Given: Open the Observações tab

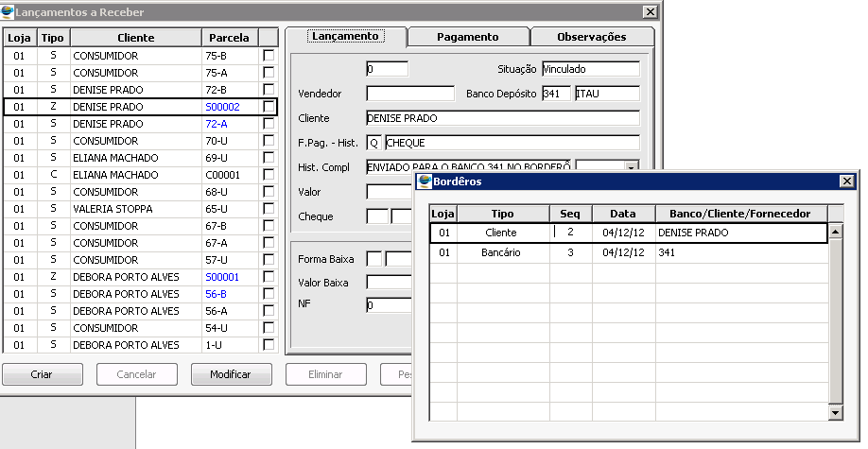Looking at the screenshot, I should [591, 37].
